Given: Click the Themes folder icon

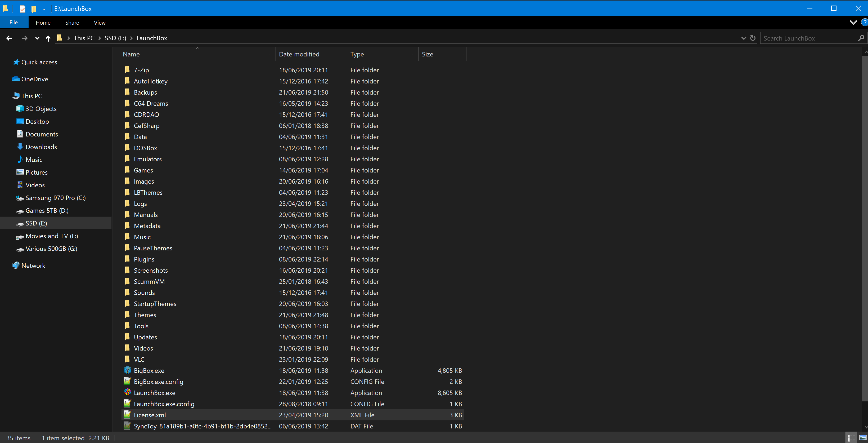Looking at the screenshot, I should click(x=127, y=314).
